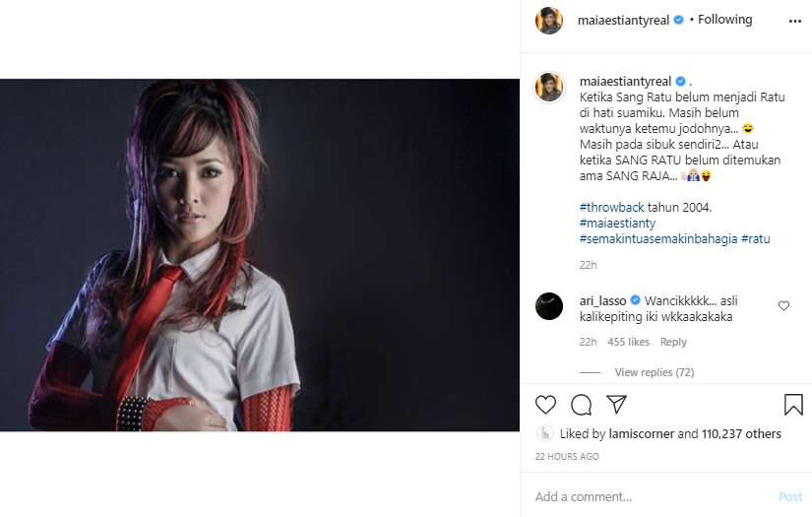
Task: Open the comment bubble icon
Action: pos(581,405)
